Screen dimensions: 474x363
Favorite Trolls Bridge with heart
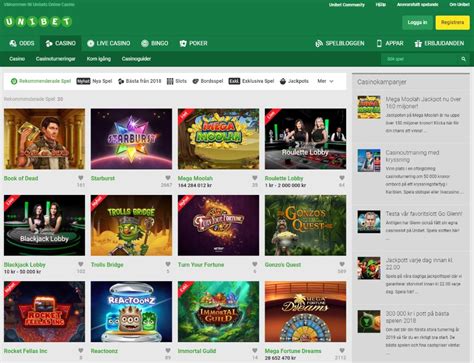(x=168, y=264)
